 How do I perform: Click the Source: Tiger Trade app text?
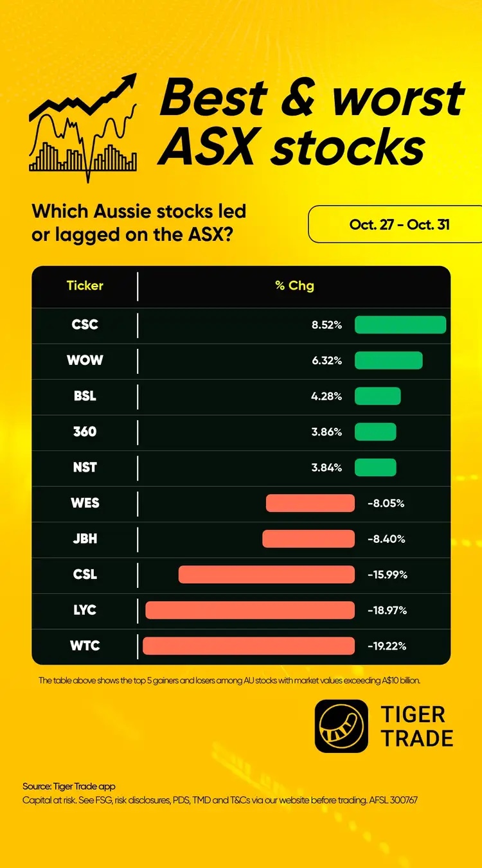(x=69, y=786)
